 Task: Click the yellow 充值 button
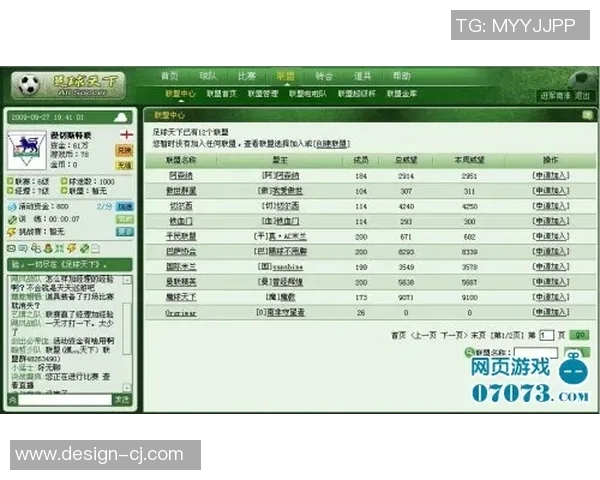[x=124, y=165]
